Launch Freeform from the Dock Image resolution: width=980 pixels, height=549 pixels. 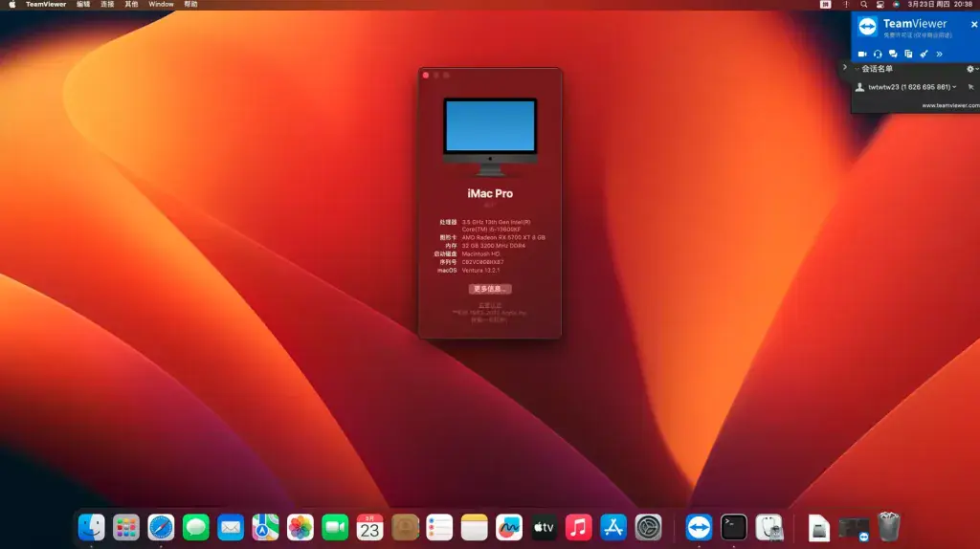point(509,527)
